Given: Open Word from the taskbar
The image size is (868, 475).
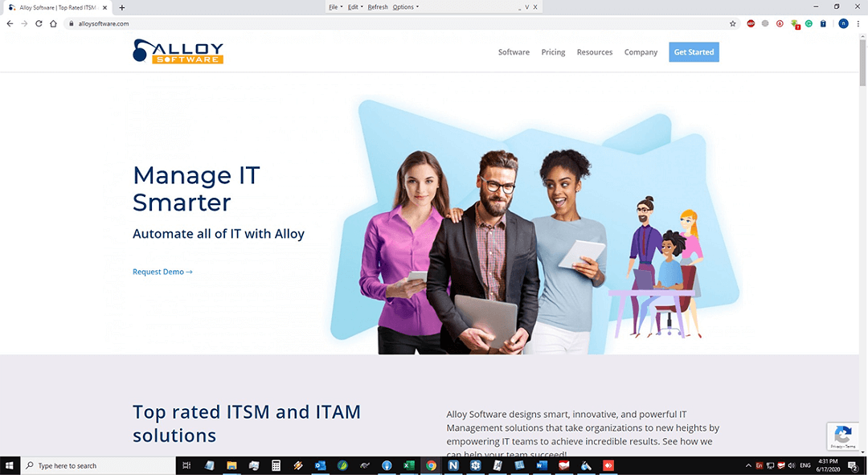Looking at the screenshot, I should pyautogui.click(x=542, y=465).
